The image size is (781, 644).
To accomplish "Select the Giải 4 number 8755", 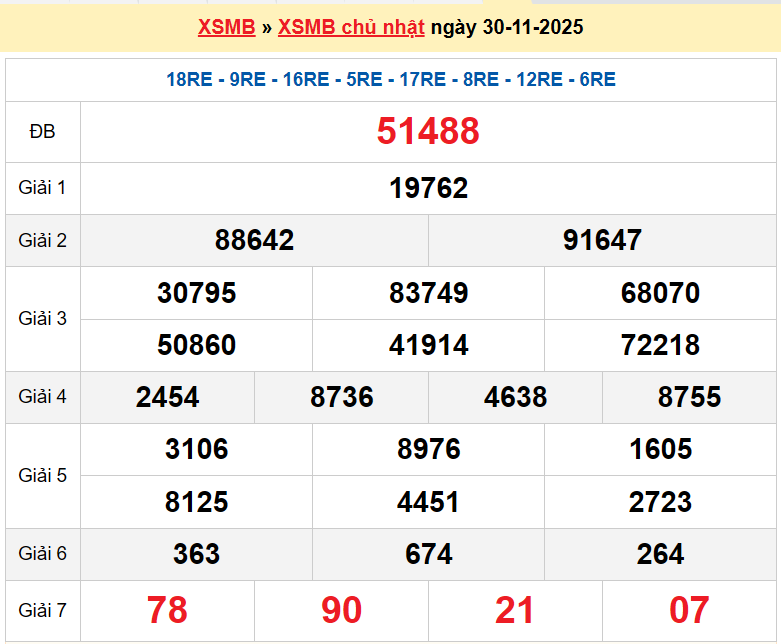I will [x=689, y=397].
